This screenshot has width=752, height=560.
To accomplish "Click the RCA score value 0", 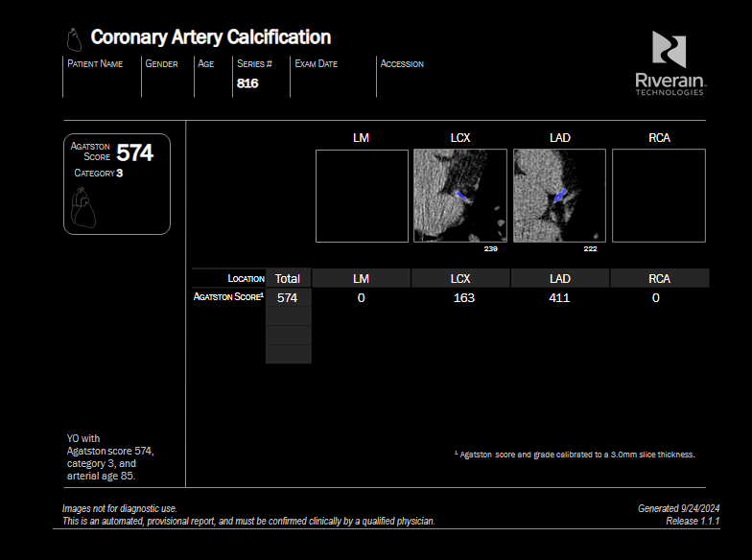I will click(656, 297).
